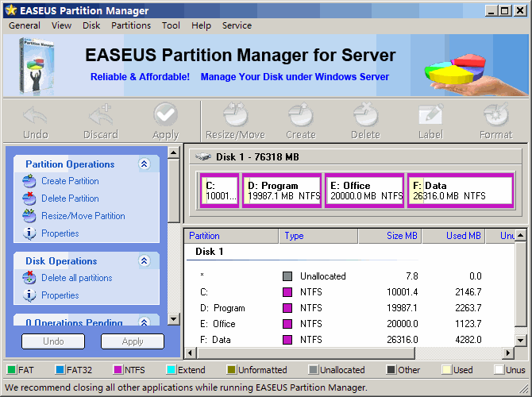532x397 pixels.
Task: Click the Label toolbar icon
Action: pos(431,114)
